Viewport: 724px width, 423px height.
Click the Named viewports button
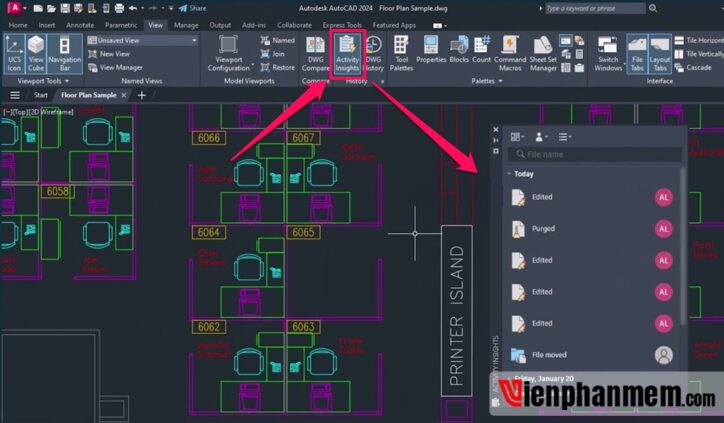(278, 41)
